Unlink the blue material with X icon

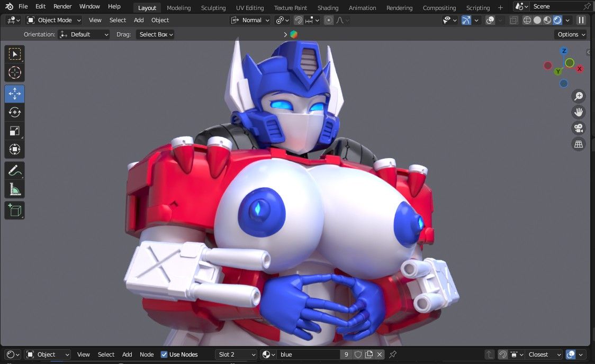[x=380, y=354]
